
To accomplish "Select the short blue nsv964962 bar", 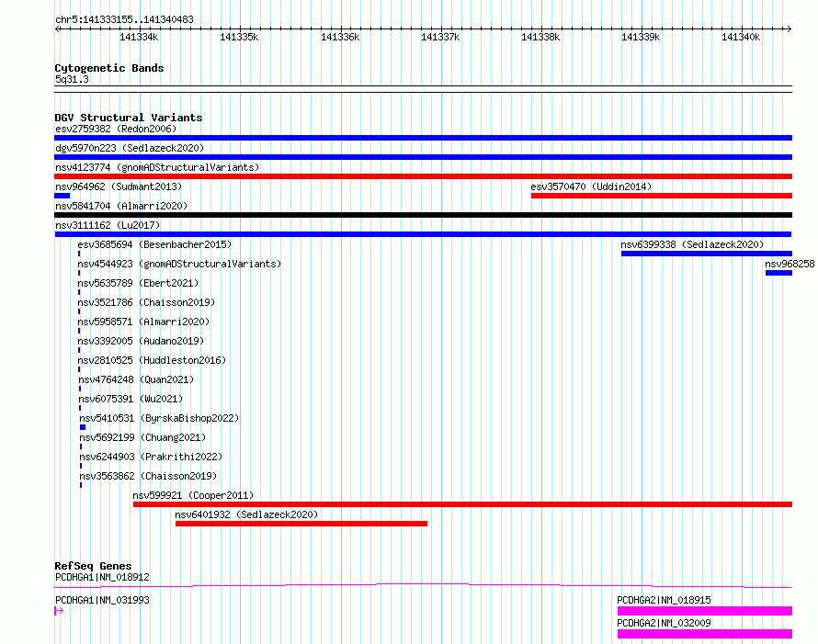I will pyautogui.click(x=62, y=196).
